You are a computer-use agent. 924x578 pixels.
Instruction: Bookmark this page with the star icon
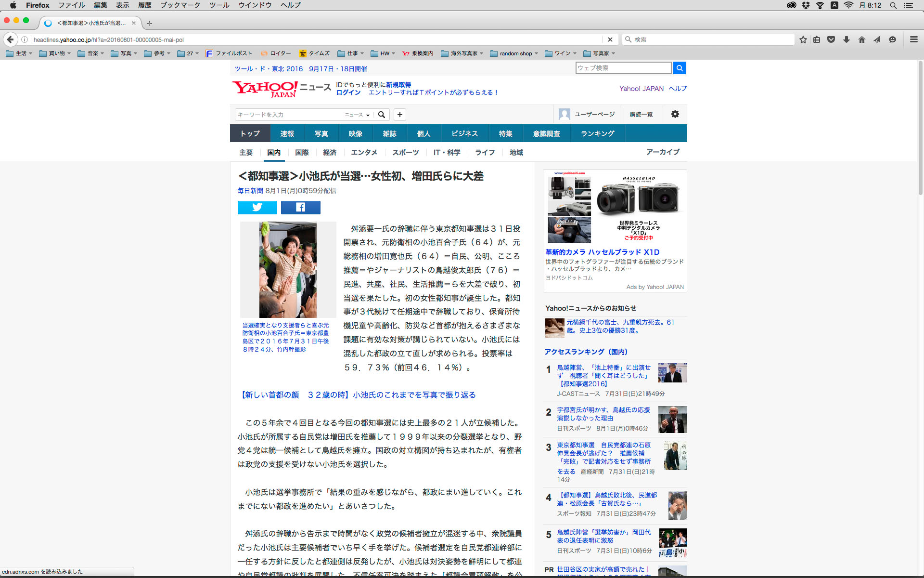803,39
